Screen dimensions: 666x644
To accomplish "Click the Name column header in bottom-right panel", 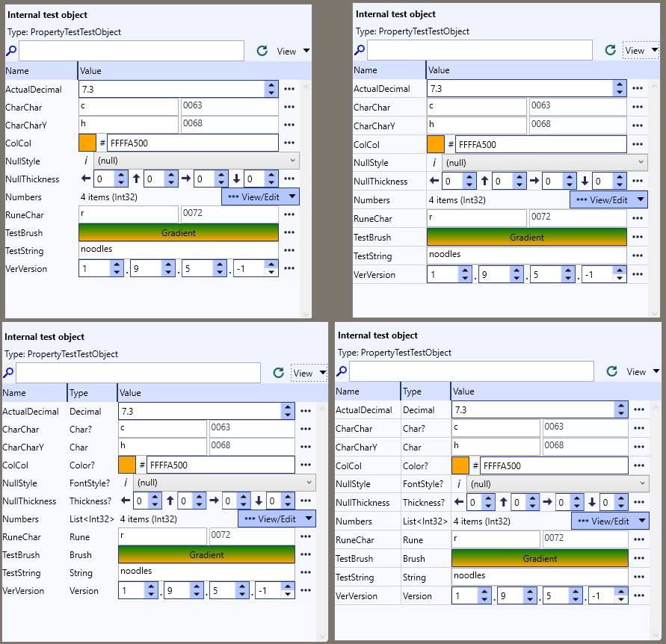I will [x=368, y=391].
